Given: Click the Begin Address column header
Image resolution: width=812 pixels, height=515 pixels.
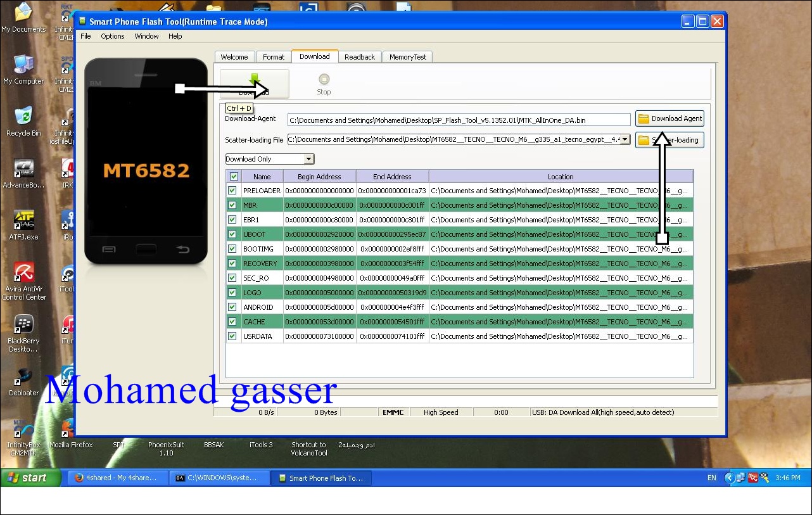Looking at the screenshot, I should click(319, 177).
